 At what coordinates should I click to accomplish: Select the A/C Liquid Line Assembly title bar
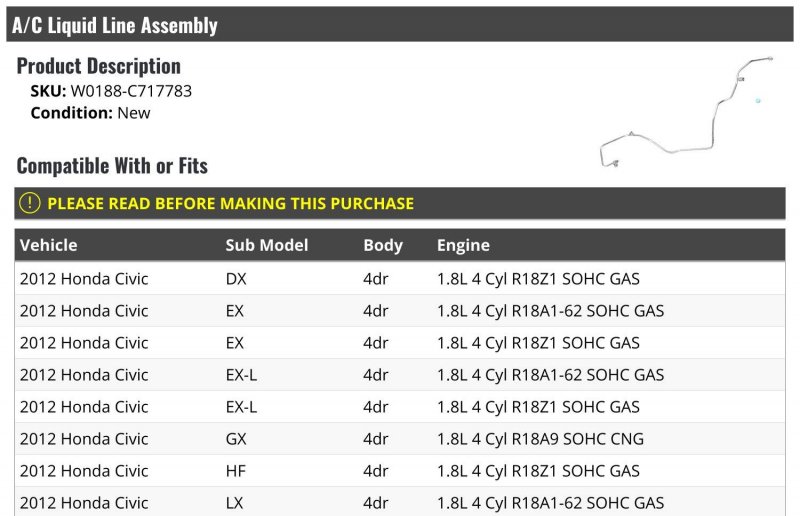point(399,24)
